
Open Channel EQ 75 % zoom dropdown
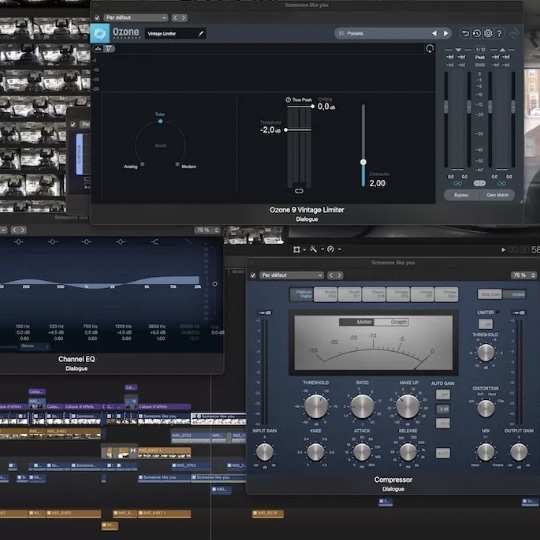[x=207, y=230]
